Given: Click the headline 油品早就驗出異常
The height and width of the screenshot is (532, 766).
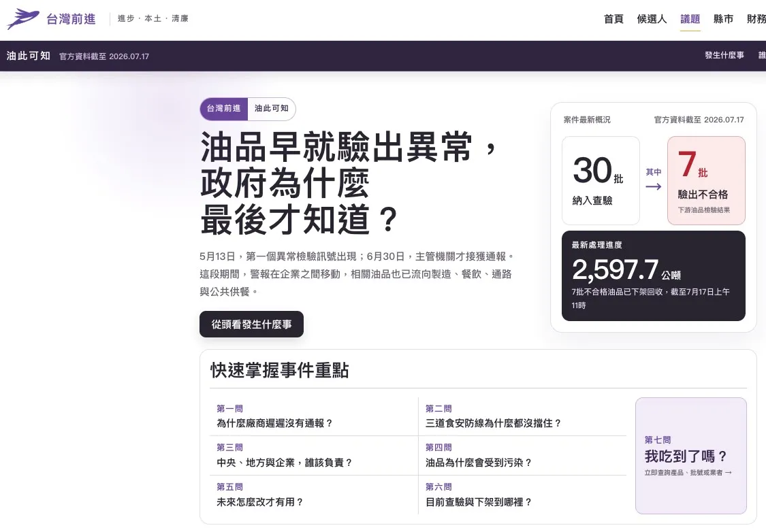Looking at the screenshot, I should (x=347, y=146).
